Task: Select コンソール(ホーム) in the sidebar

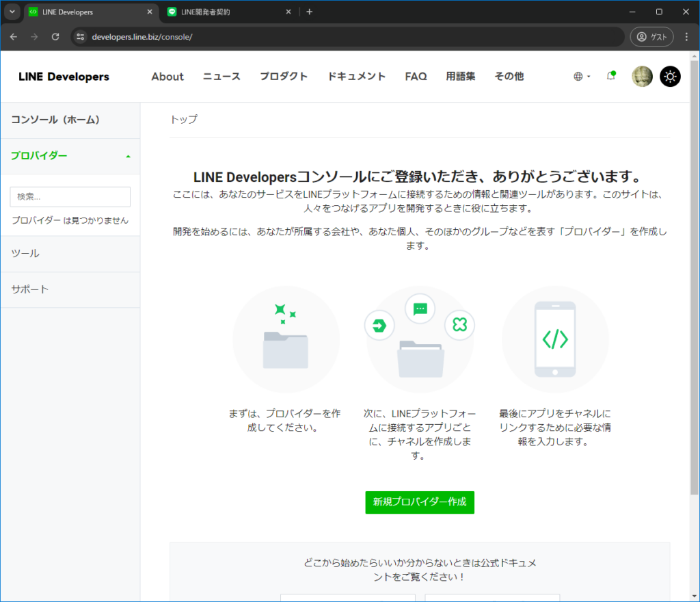Action: point(70,120)
